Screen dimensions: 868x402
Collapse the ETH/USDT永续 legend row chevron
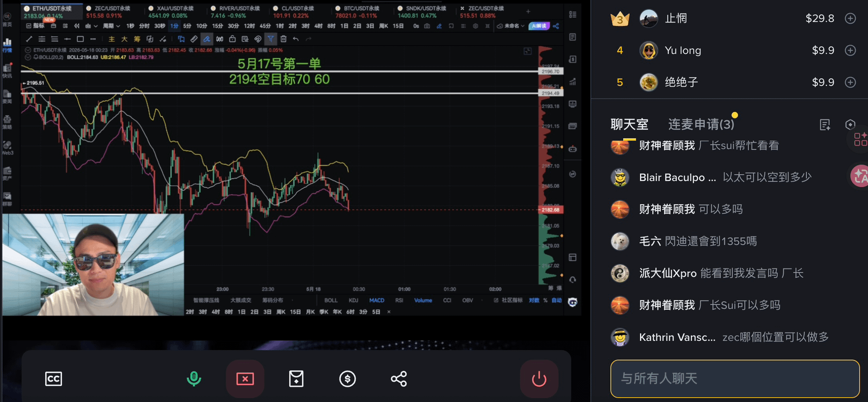click(x=28, y=50)
